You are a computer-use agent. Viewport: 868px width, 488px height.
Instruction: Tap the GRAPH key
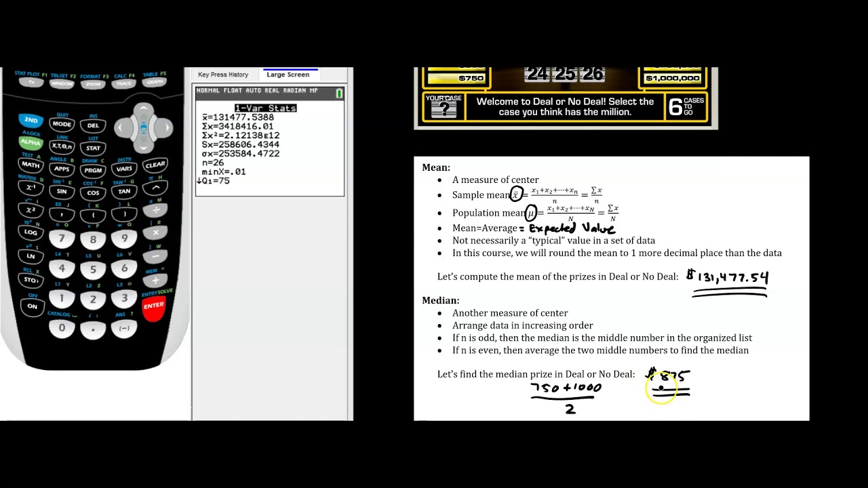click(x=155, y=82)
